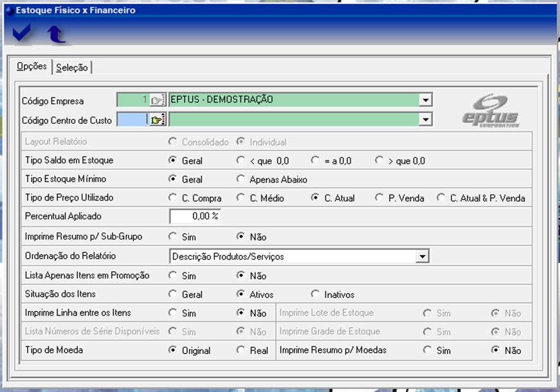Expand the Centro de Custo dropdown

coord(425,119)
